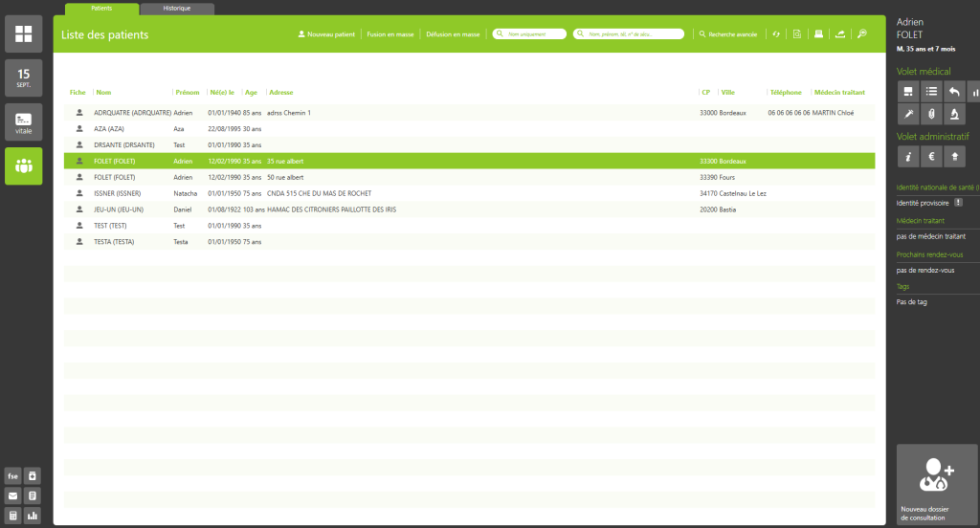980x528 pixels.
Task: Click Fusion en masse
Action: [x=390, y=34]
